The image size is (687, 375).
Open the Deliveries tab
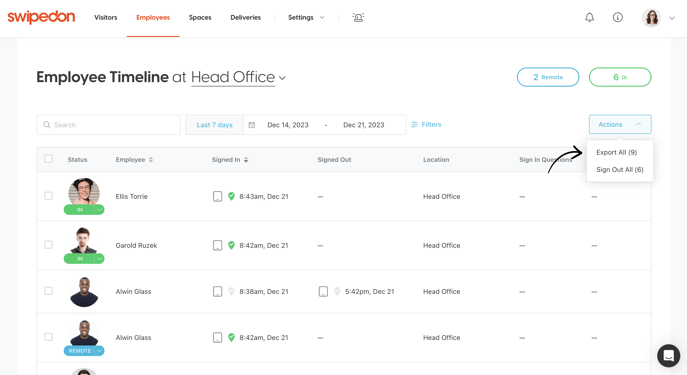245,18
